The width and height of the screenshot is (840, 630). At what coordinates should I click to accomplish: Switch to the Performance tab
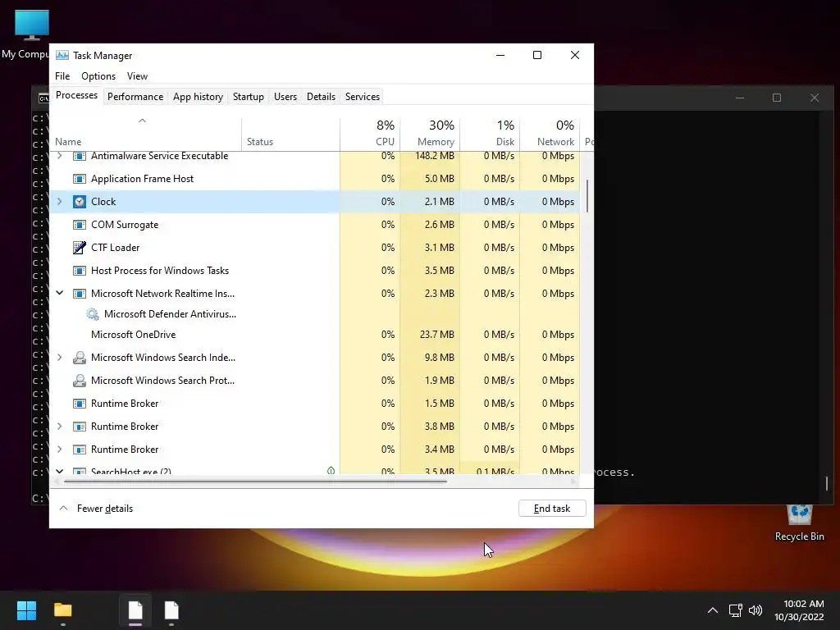tap(135, 97)
